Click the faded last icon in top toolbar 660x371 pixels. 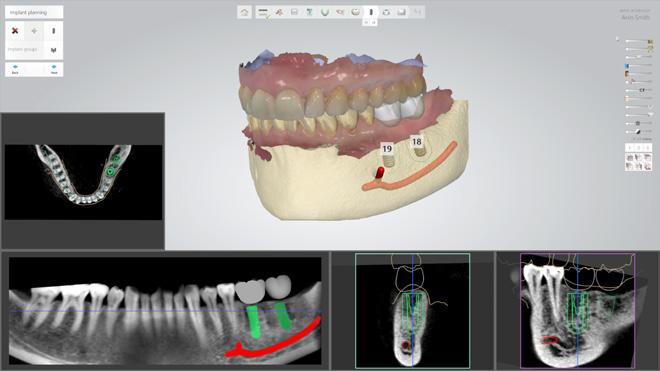pos(417,12)
